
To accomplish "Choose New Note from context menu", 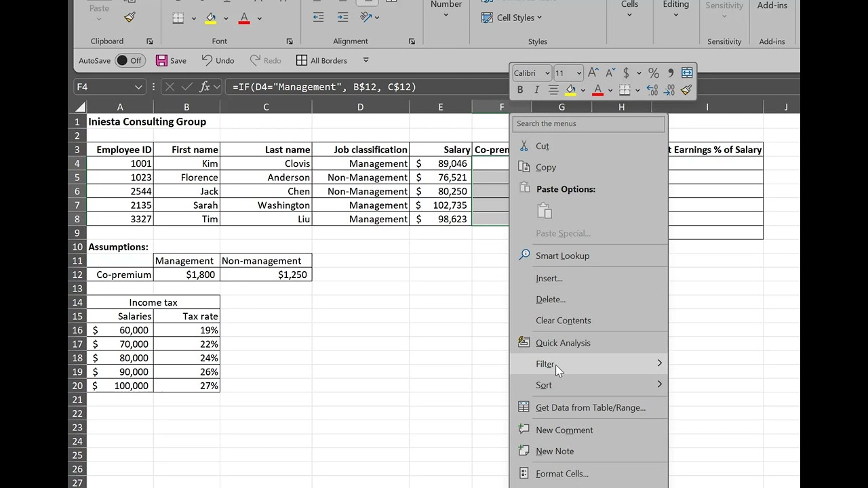I will [589, 451].
